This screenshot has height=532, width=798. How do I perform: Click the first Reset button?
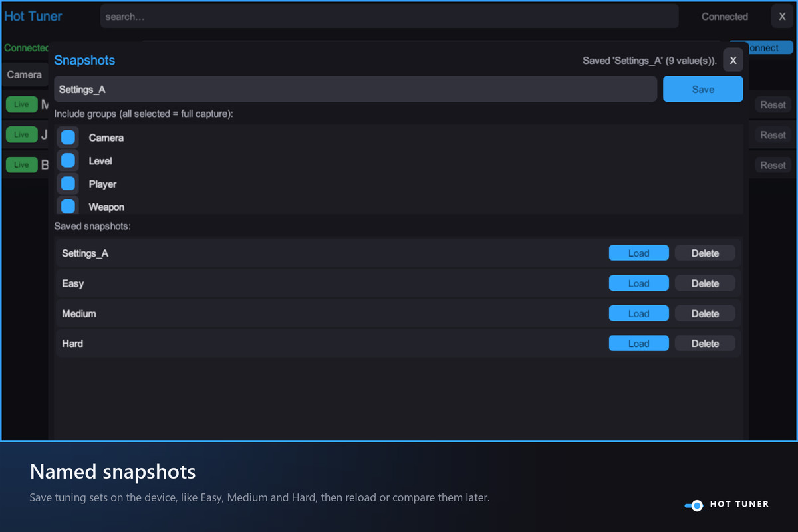pos(773,105)
